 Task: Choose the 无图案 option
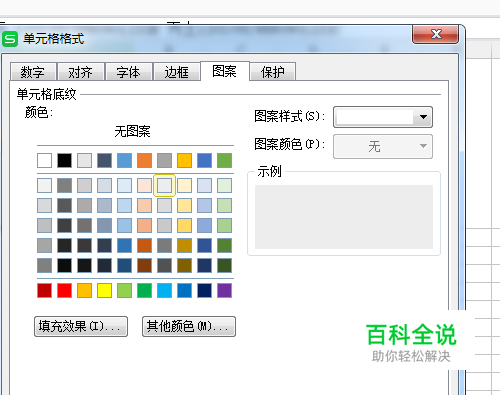click(132, 131)
